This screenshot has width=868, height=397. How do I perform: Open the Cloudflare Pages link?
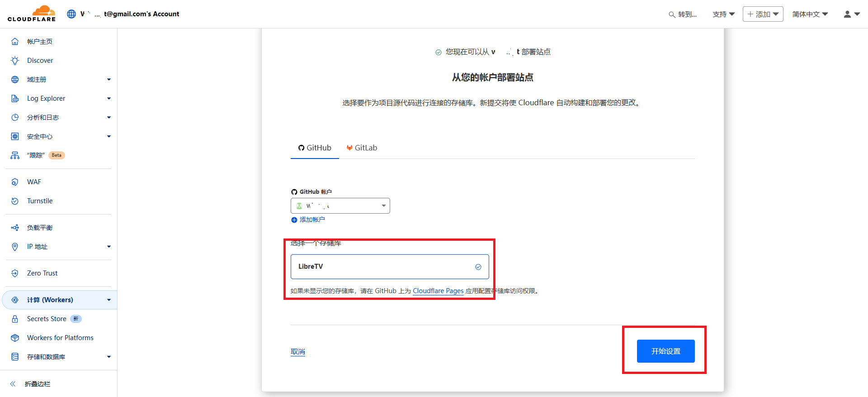[438, 291]
